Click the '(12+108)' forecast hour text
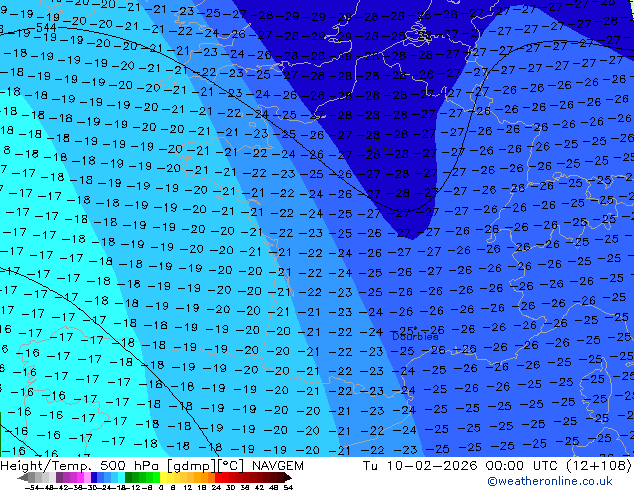The image size is (634, 490). [x=598, y=466]
